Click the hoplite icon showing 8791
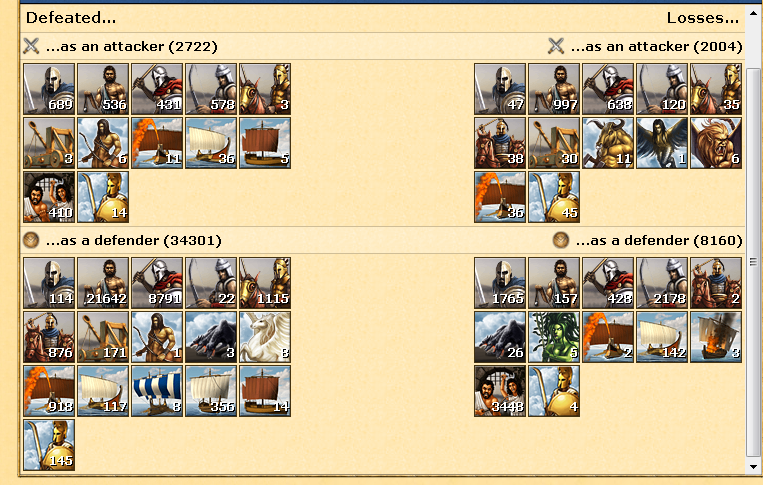Image resolution: width=763 pixels, height=485 pixels. [x=157, y=283]
